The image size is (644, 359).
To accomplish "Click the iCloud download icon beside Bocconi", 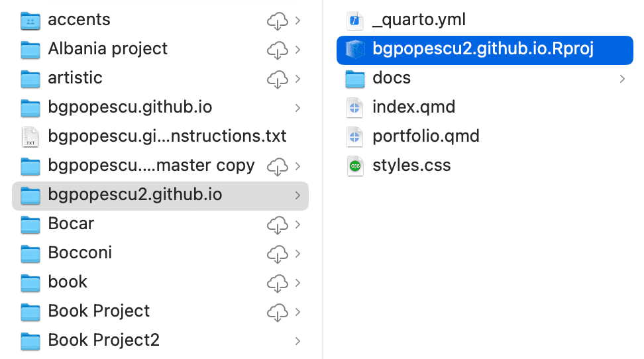I will [x=276, y=253].
